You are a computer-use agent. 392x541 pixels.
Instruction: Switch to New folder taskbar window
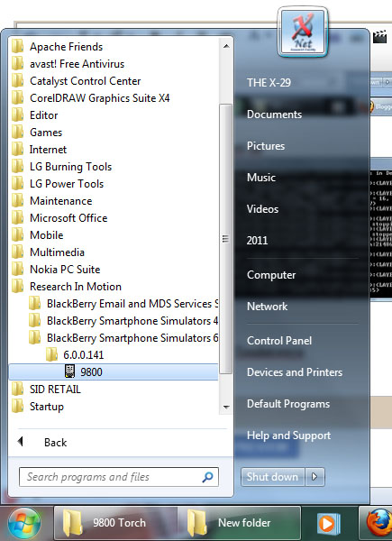click(x=240, y=523)
